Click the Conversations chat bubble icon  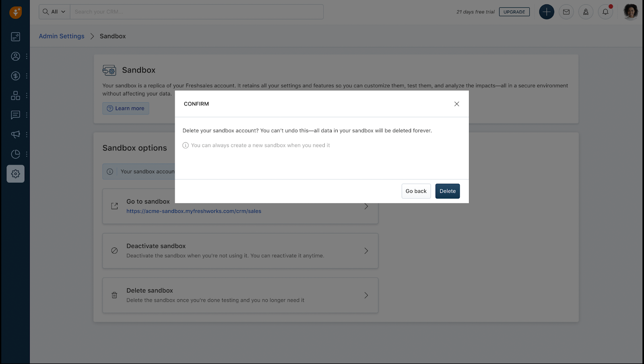[x=15, y=115]
